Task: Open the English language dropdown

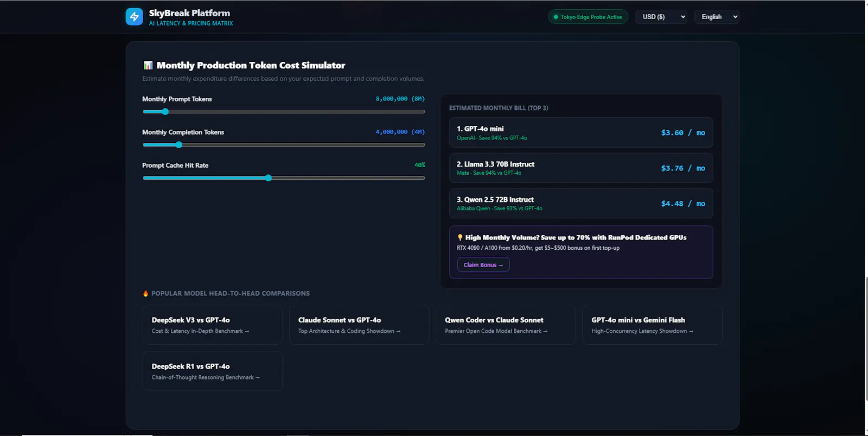Action: 717,17
